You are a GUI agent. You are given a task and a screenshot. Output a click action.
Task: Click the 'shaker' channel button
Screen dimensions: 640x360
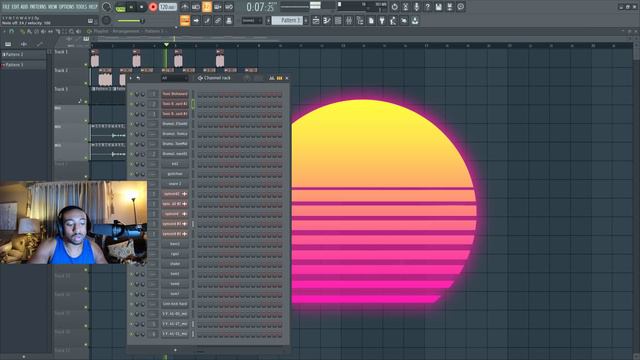(175, 264)
